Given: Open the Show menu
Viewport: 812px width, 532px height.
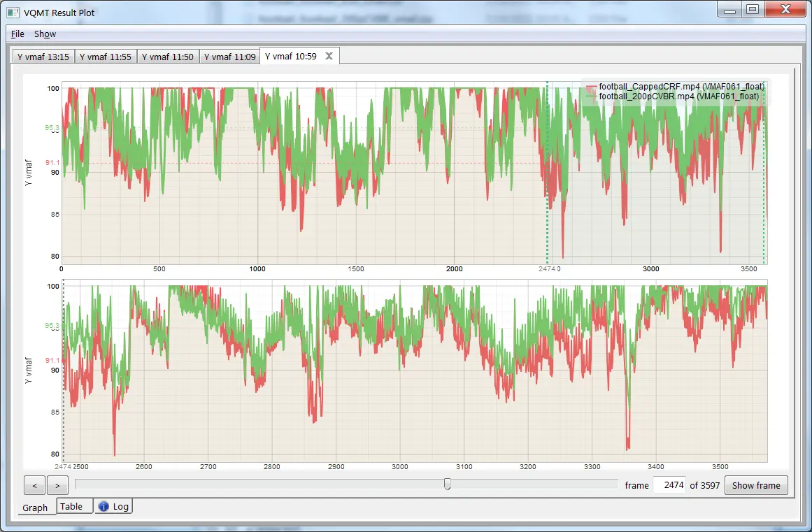Looking at the screenshot, I should point(45,34).
